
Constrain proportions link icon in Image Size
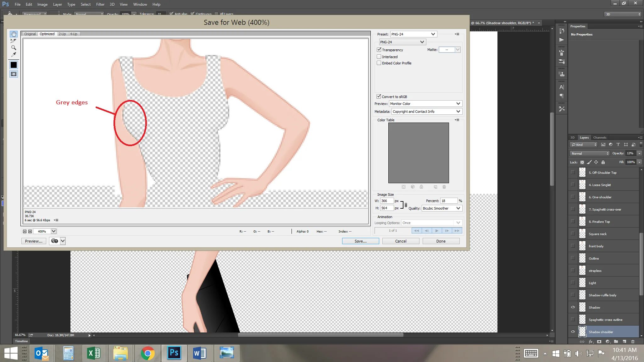point(406,205)
